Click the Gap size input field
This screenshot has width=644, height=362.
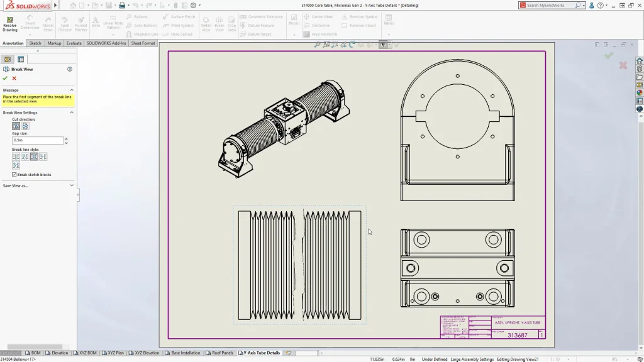(38, 140)
